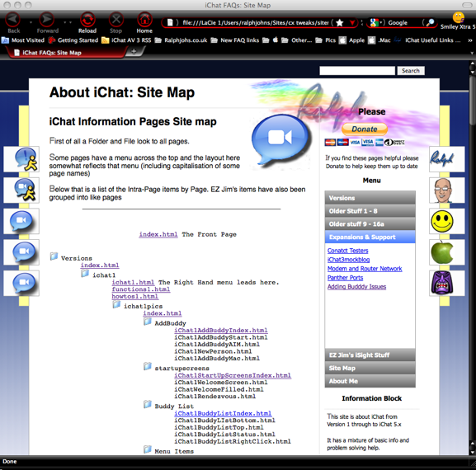Click the Ralph signature thumbnail on right
The width and height of the screenshot is (476, 470).
pos(447,159)
